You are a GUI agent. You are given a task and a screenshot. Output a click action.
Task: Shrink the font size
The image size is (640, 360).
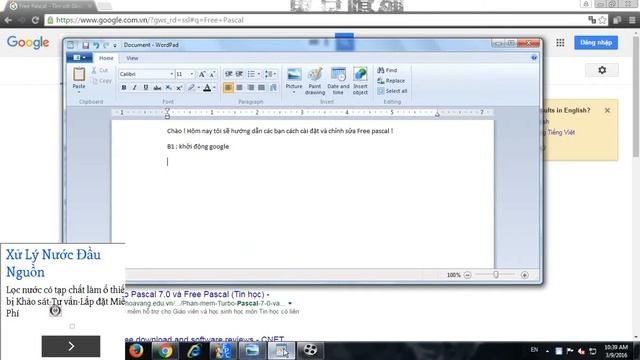tap(212, 74)
